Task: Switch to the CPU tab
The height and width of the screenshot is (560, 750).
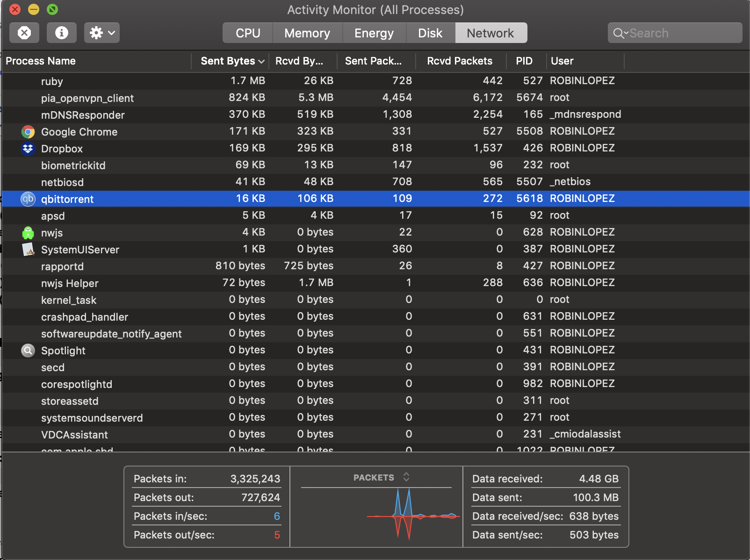Action: point(248,33)
